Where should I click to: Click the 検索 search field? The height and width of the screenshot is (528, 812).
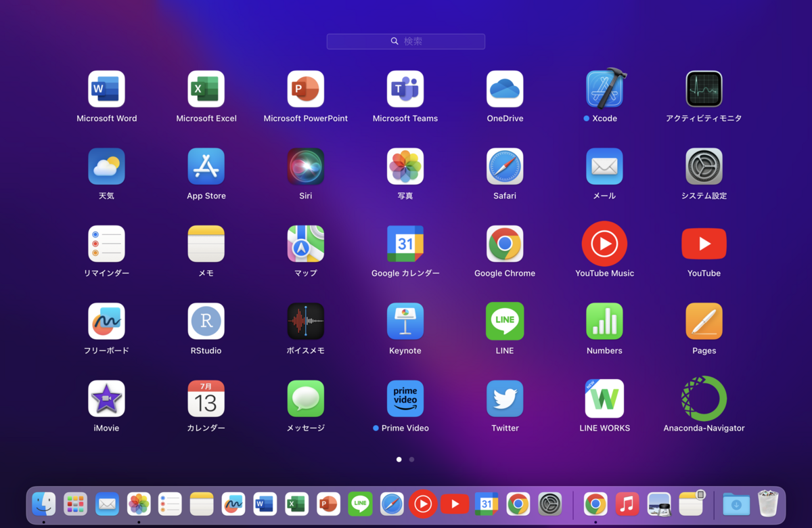[x=406, y=41]
